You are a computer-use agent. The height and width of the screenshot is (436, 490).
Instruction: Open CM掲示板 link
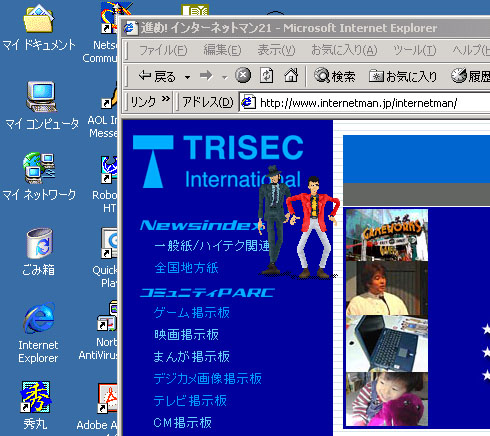coord(183,423)
